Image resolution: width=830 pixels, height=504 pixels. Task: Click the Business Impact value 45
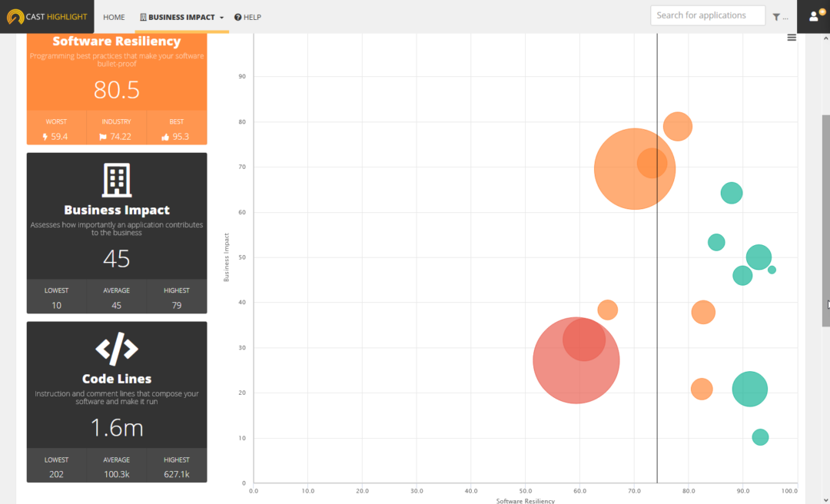pos(116,259)
